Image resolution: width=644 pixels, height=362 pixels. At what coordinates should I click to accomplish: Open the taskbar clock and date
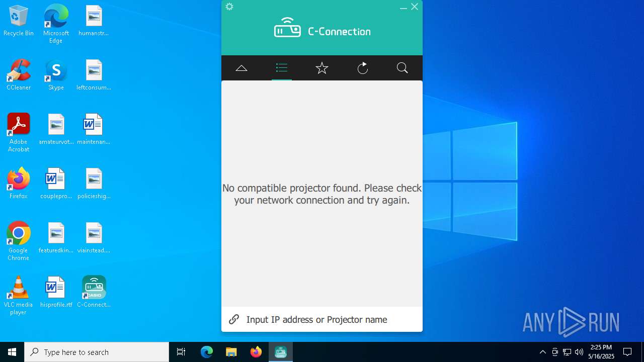pos(601,352)
